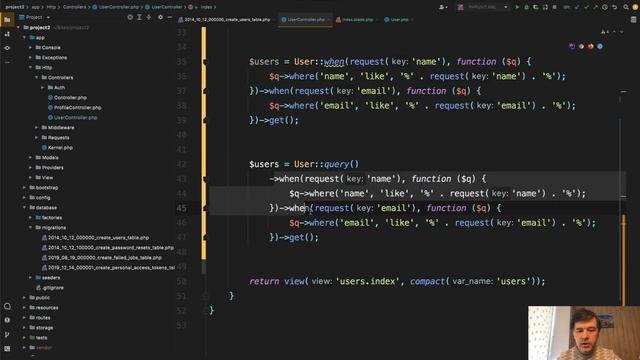Open in Chrome browser preview icon
Viewport: 640px width, 360px height.
[581, 47]
